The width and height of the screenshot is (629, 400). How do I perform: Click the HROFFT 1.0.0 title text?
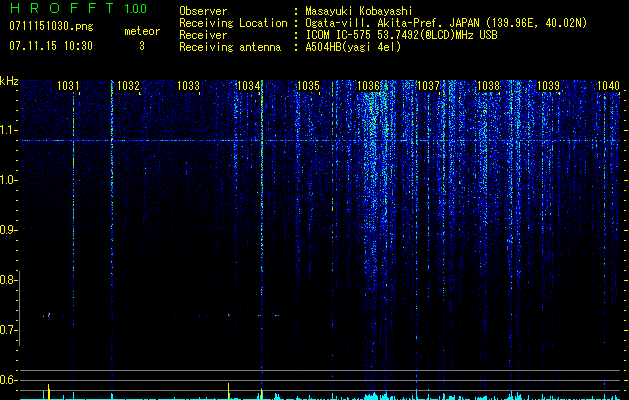79,8
